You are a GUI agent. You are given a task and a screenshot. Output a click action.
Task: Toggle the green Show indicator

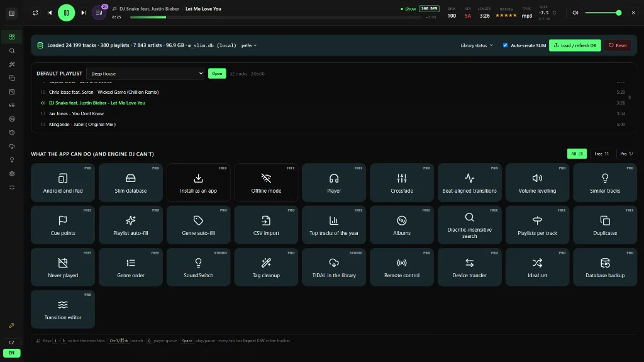(x=408, y=9)
